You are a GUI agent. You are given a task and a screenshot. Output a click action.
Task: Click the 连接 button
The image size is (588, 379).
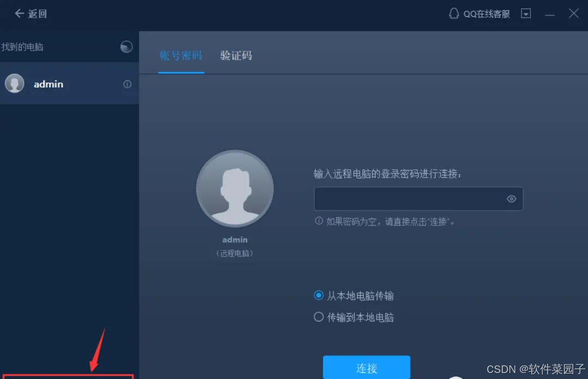point(366,368)
